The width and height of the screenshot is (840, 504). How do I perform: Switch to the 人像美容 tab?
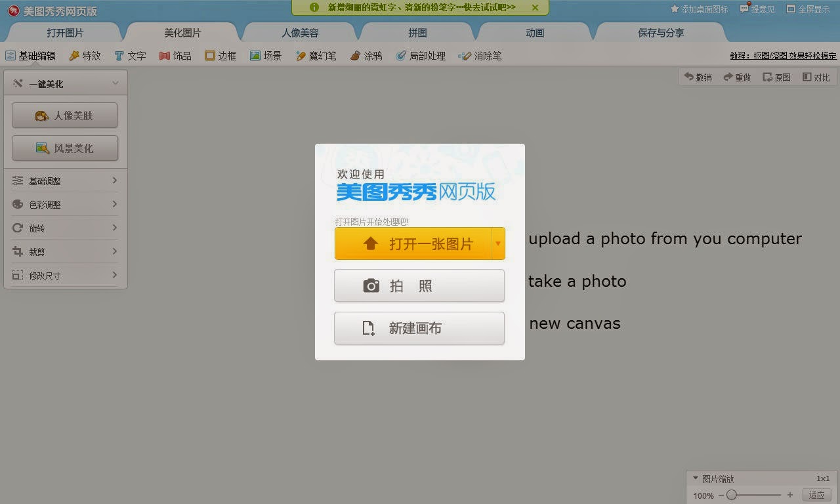[299, 31]
